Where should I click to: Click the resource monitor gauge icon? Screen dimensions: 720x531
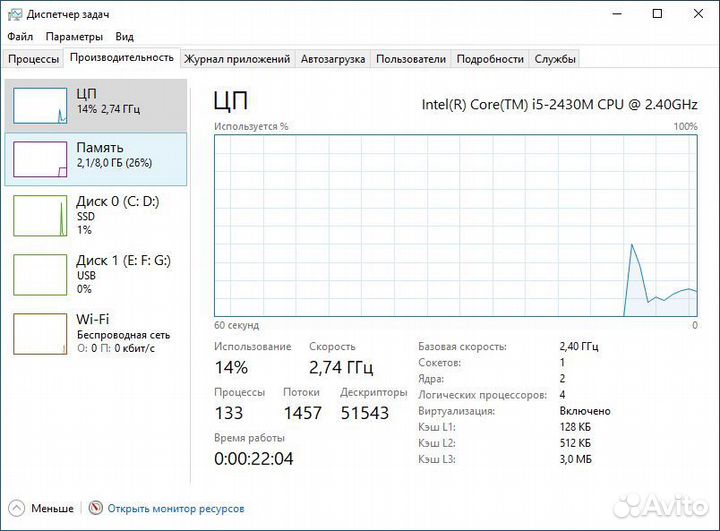(96, 508)
